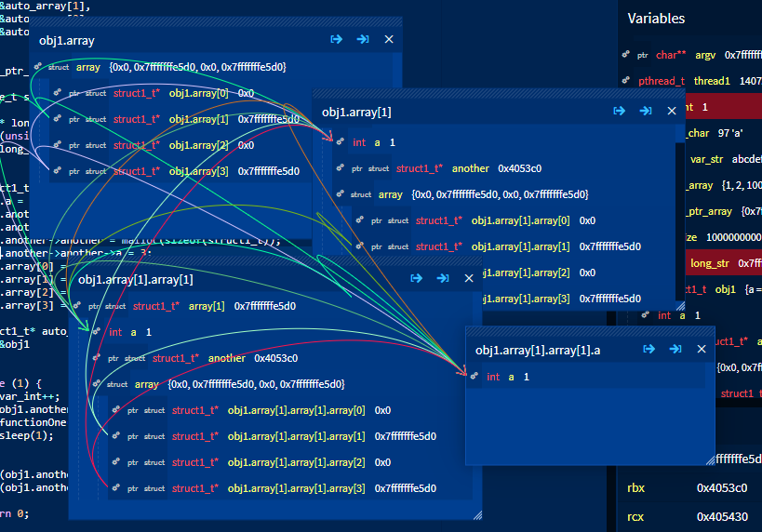Image resolution: width=762 pixels, height=532 pixels.
Task: Expand the another pointer in obj1.array[1] panel
Action: click(x=341, y=168)
